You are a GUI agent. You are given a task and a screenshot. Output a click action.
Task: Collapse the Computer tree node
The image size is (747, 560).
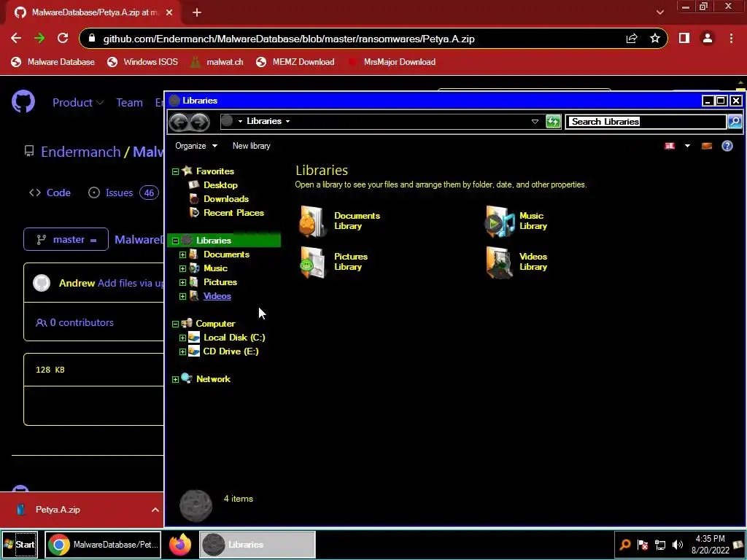point(175,324)
